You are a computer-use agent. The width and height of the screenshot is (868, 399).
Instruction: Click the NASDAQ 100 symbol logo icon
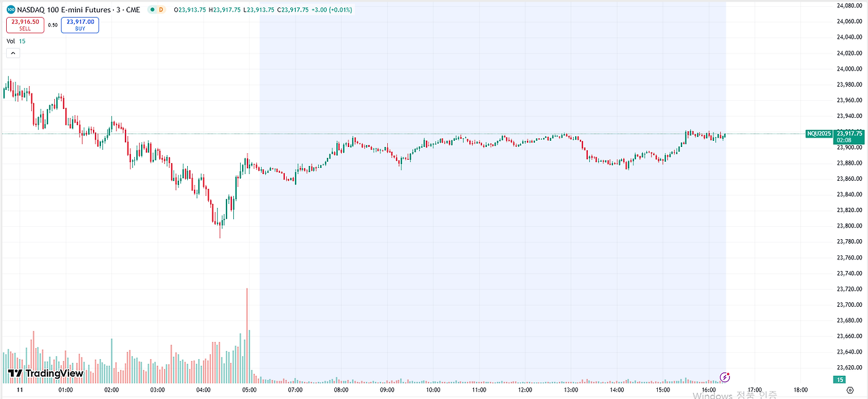point(11,10)
